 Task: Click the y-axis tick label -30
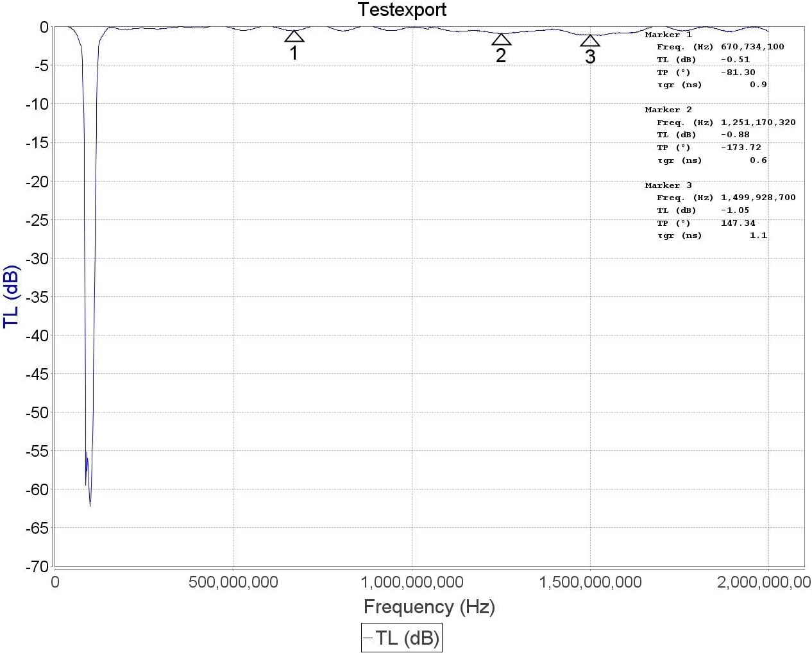point(37,259)
